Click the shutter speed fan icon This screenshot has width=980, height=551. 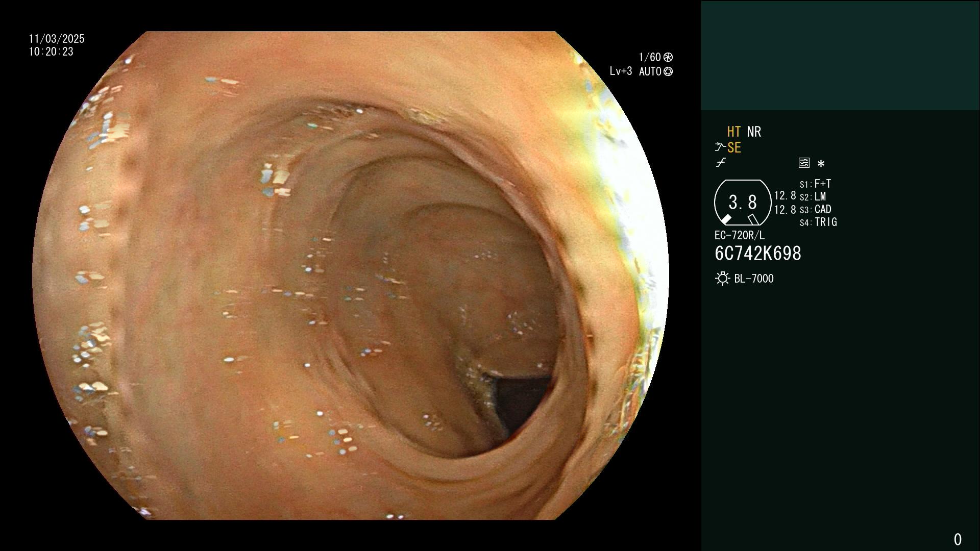click(668, 57)
